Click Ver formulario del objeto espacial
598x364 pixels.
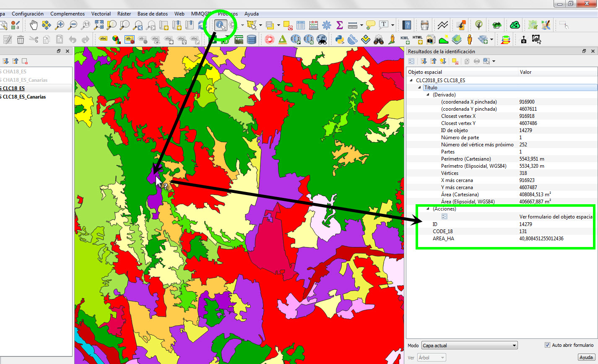(x=555, y=217)
